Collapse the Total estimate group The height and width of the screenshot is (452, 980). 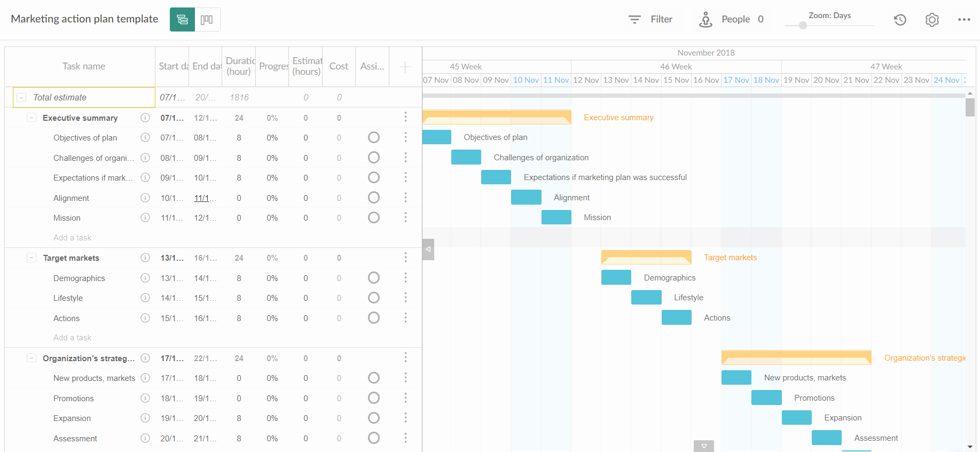coord(21,98)
